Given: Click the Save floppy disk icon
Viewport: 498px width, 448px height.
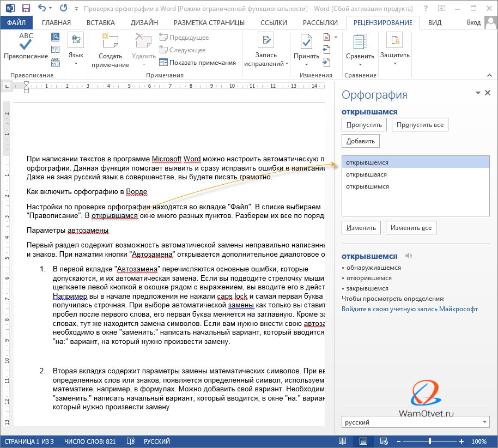Looking at the screenshot, I should click(x=26, y=8).
